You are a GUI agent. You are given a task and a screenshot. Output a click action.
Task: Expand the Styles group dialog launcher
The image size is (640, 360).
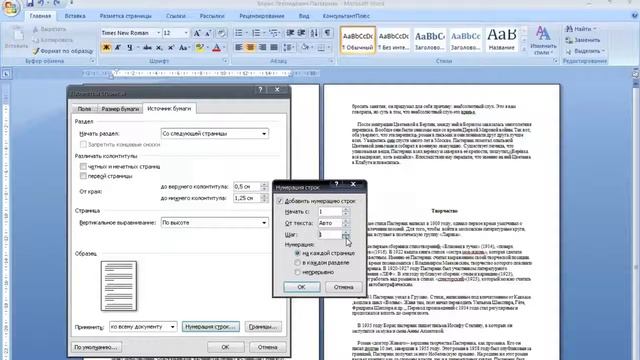coord(556,61)
